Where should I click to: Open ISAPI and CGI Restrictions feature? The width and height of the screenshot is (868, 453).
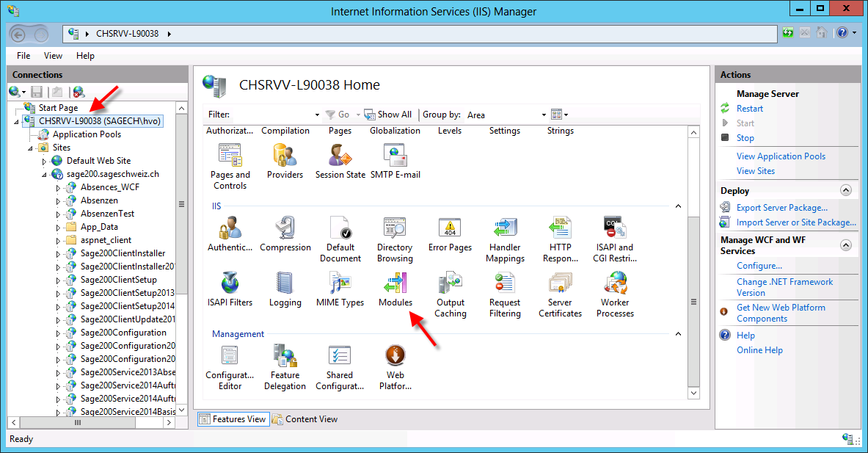[614, 239]
